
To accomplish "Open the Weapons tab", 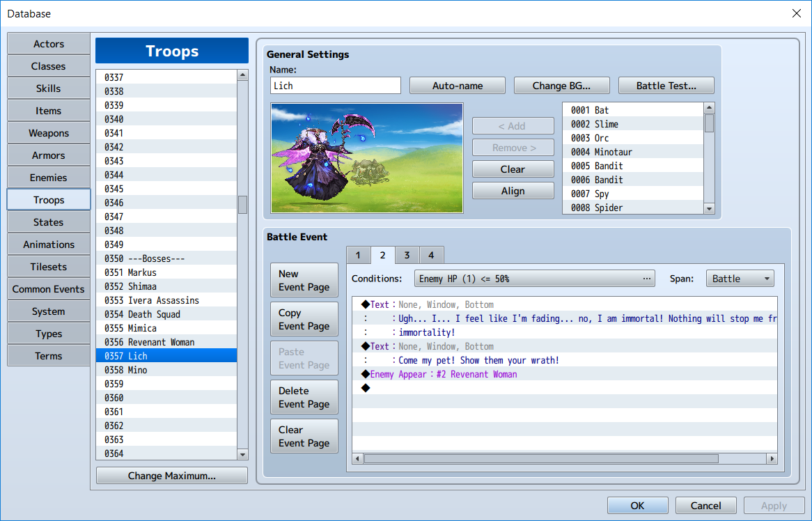I will [x=49, y=133].
